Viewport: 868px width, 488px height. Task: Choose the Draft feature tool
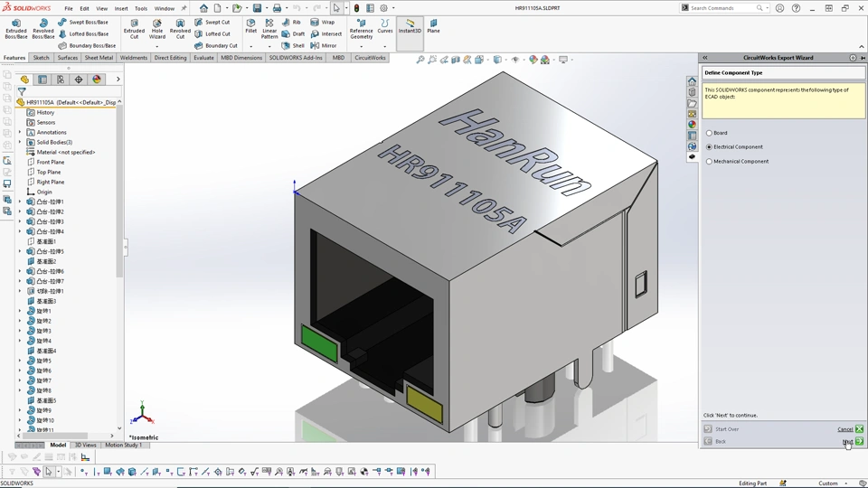[x=293, y=33]
